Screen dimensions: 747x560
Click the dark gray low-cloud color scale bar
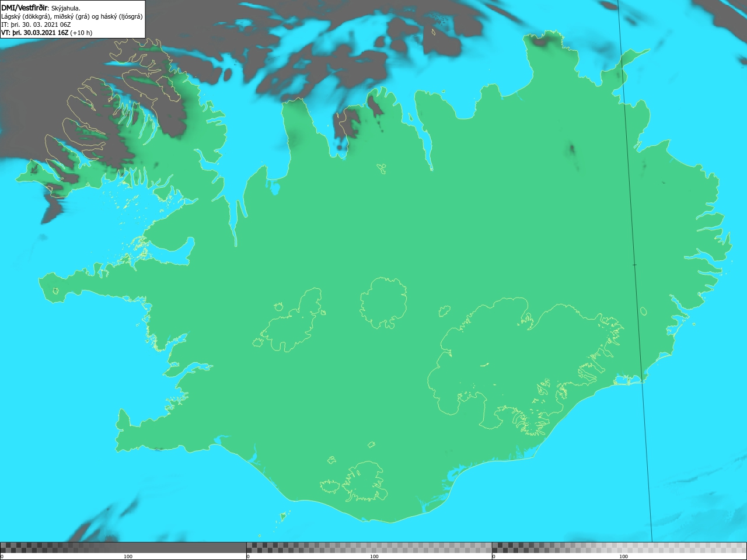[x=123, y=548]
